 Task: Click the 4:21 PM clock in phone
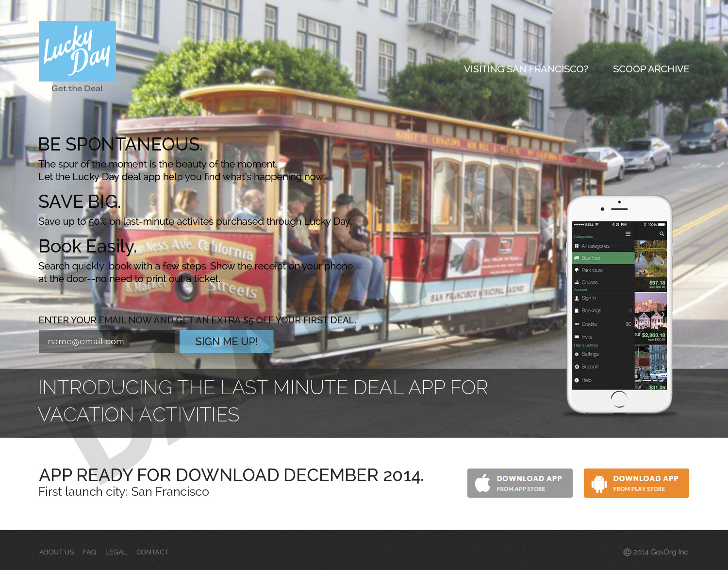pos(619,225)
